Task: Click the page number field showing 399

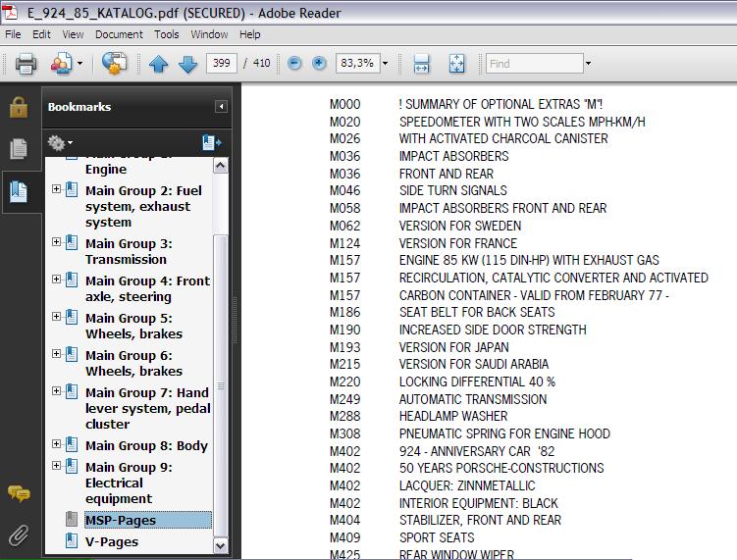Action: tap(222, 63)
